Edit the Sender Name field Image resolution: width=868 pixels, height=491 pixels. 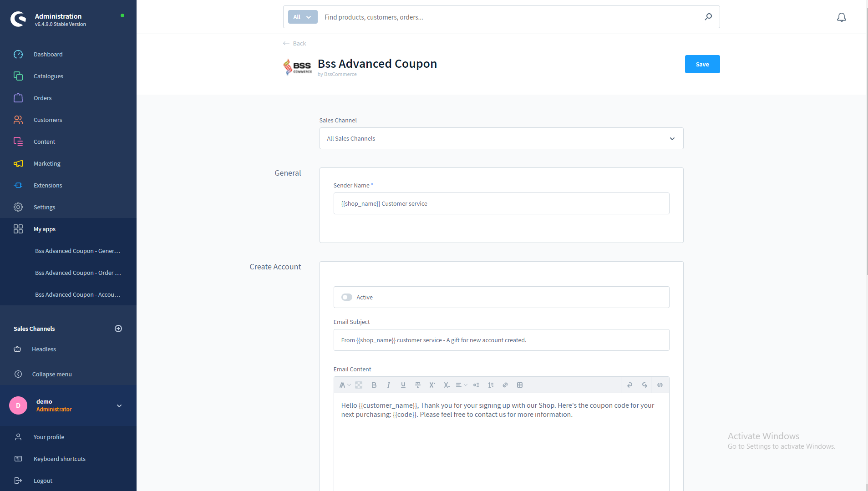coord(501,203)
